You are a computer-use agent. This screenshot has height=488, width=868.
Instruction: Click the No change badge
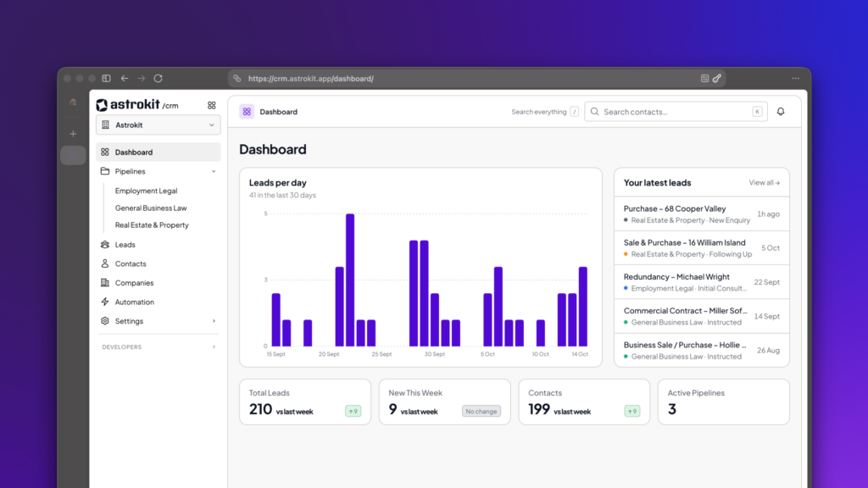[x=481, y=411]
